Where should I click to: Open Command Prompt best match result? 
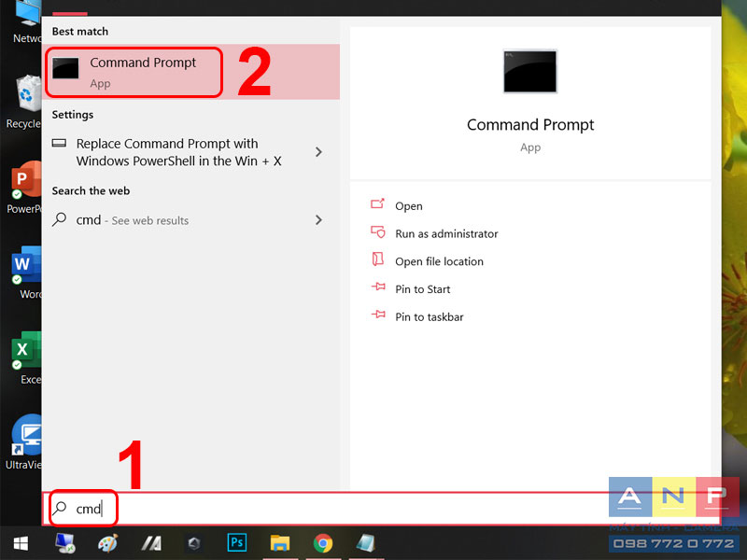click(x=190, y=72)
